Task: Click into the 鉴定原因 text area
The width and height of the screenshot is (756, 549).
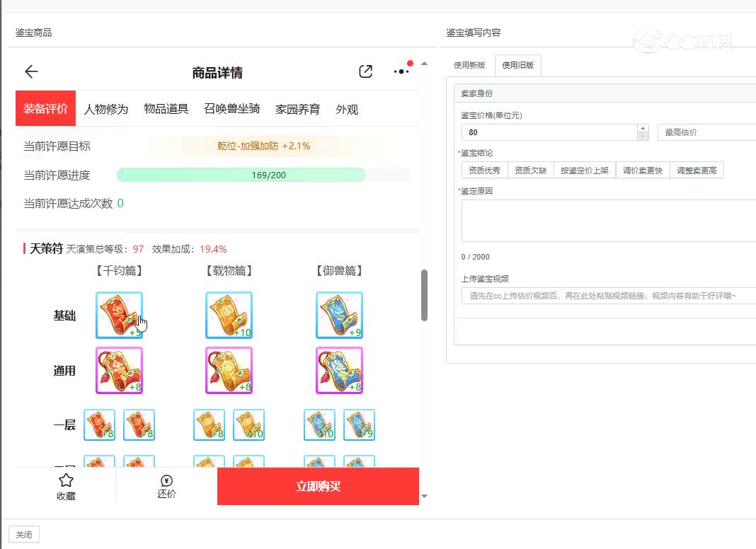Action: click(x=609, y=220)
